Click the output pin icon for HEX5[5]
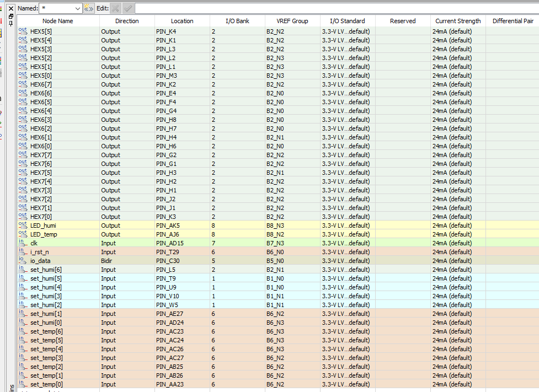 coord(23,31)
